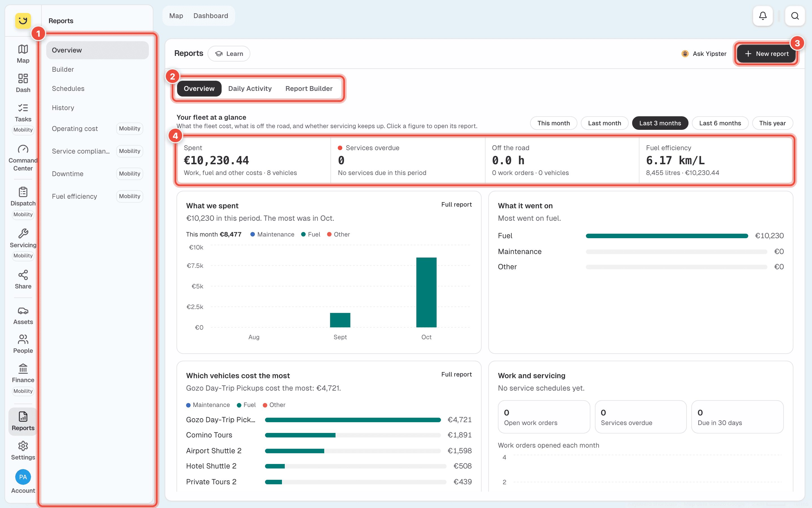Open the search magnifier

(x=795, y=16)
